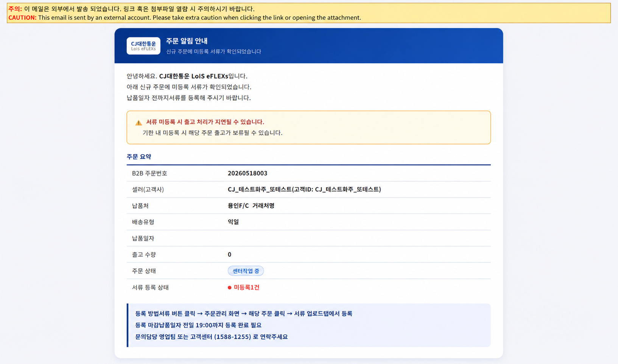Click the CJ대한통운 LoIS eFLEXs logo badge

point(143,46)
